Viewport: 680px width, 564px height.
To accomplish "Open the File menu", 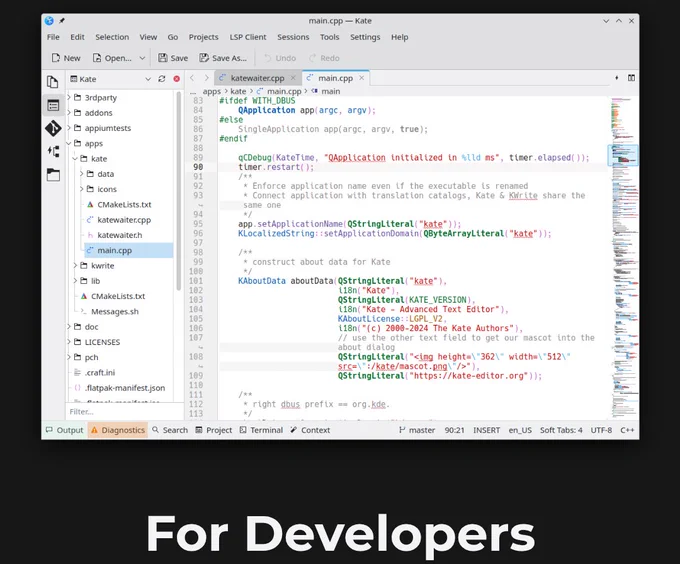I will 53,37.
